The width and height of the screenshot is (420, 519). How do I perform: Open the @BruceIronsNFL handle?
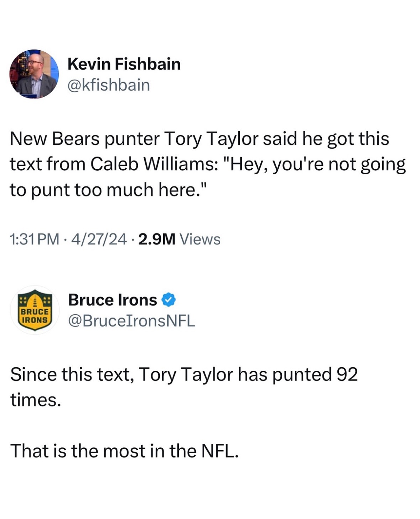tap(131, 321)
